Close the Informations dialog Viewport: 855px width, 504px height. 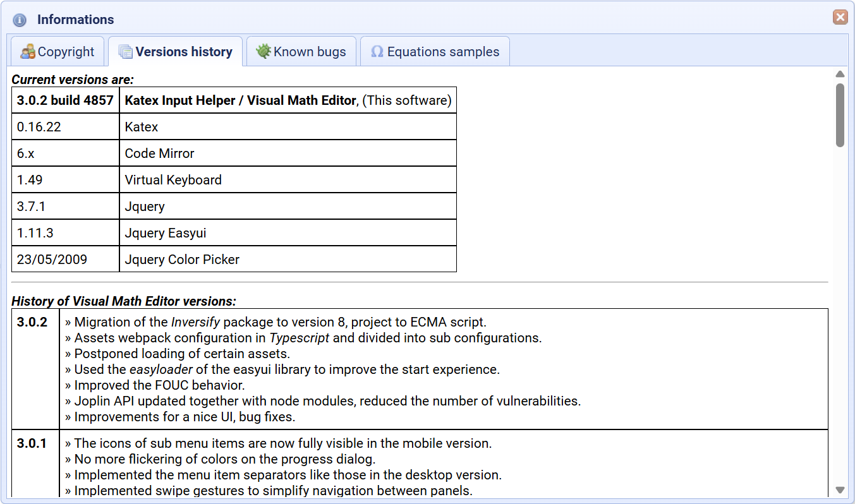(840, 18)
